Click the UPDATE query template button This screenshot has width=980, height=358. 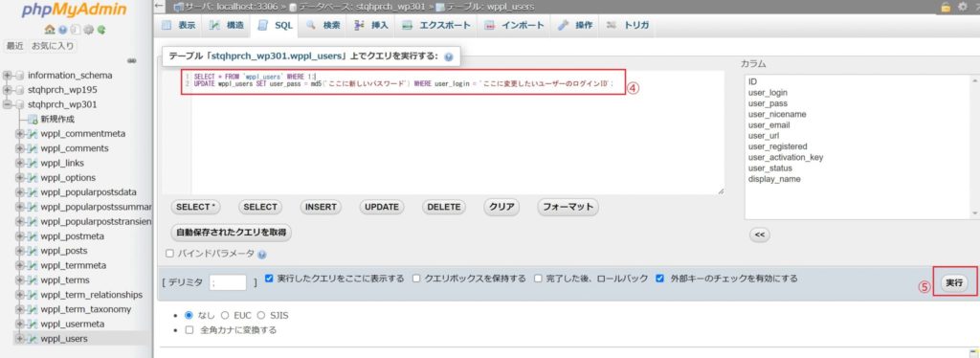(x=381, y=207)
